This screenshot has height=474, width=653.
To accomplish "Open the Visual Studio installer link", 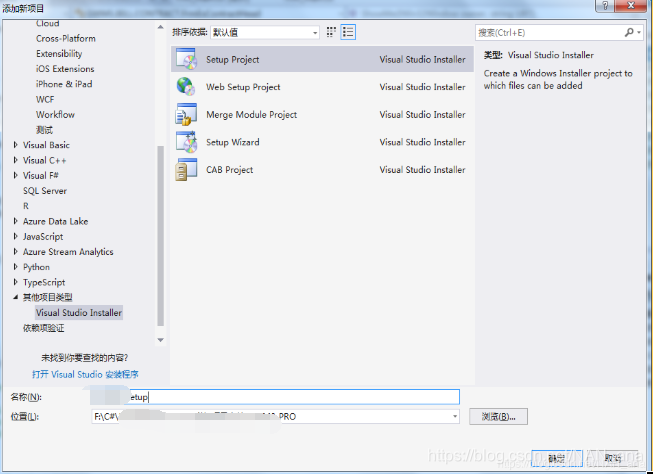I will (85, 374).
